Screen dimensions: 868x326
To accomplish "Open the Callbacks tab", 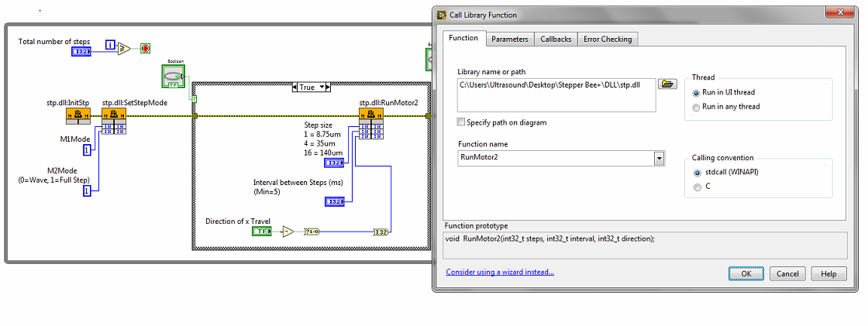I will [x=556, y=39].
